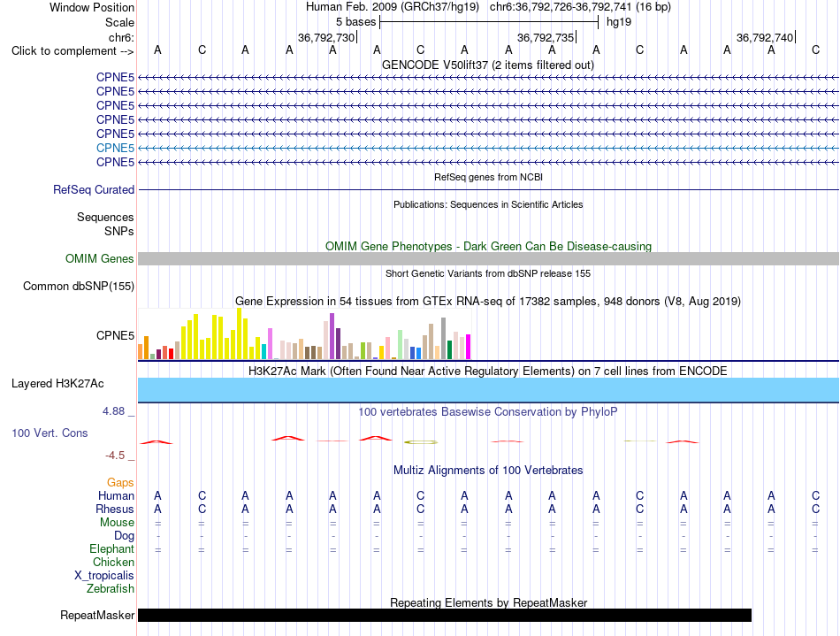Click the Window Position label
Screen dimensions: 840x636
pos(92,7)
